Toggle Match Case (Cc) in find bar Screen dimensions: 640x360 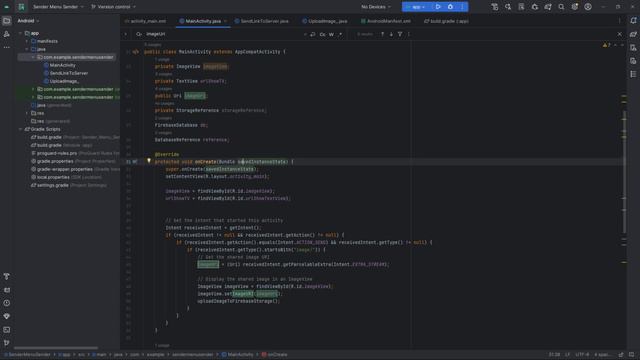pyautogui.click(x=322, y=34)
